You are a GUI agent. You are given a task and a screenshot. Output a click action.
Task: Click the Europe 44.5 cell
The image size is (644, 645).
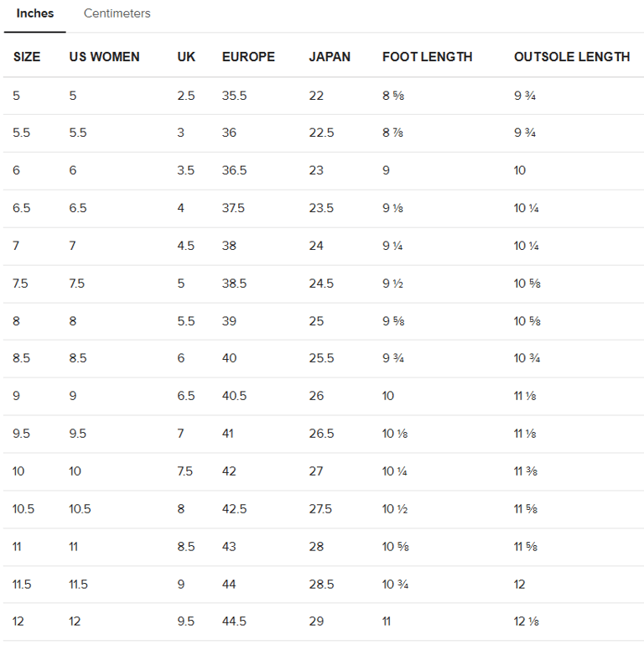pyautogui.click(x=234, y=622)
